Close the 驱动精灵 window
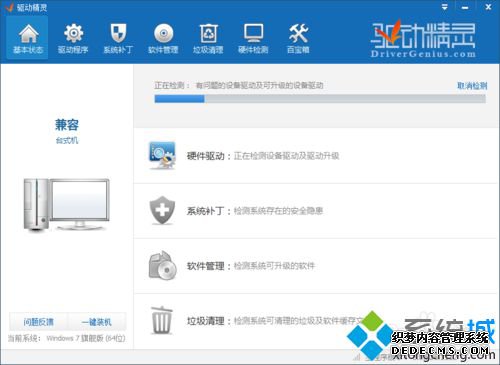The width and height of the screenshot is (500, 365). coord(488,7)
